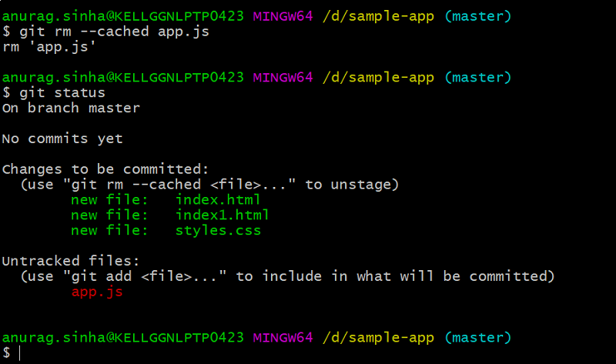Click the username@host in the last prompt
This screenshot has height=364, width=616.
pyautogui.click(x=123, y=337)
